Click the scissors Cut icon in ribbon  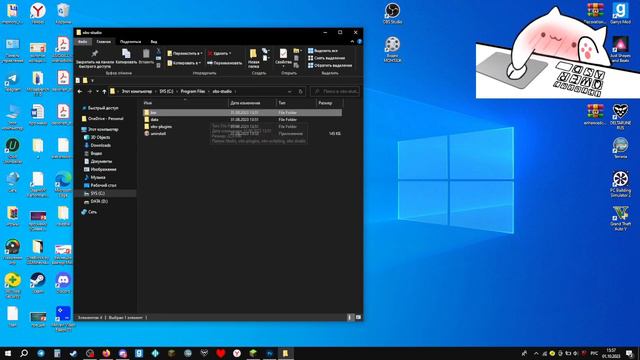[159, 51]
